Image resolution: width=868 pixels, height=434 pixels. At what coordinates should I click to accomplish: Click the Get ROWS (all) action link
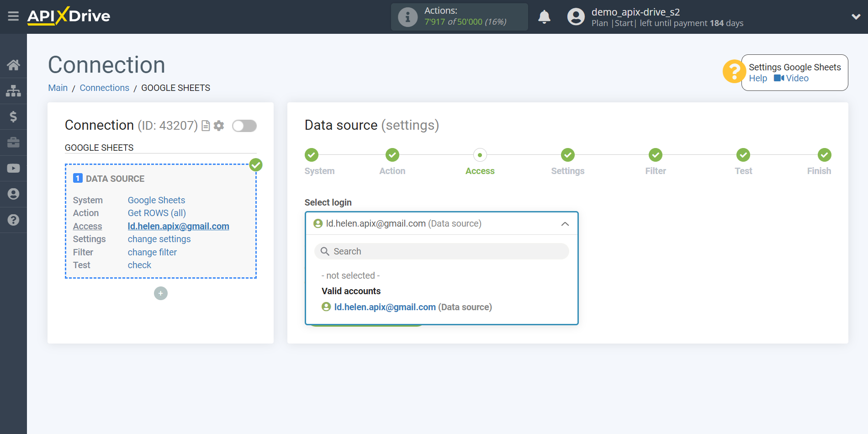157,213
